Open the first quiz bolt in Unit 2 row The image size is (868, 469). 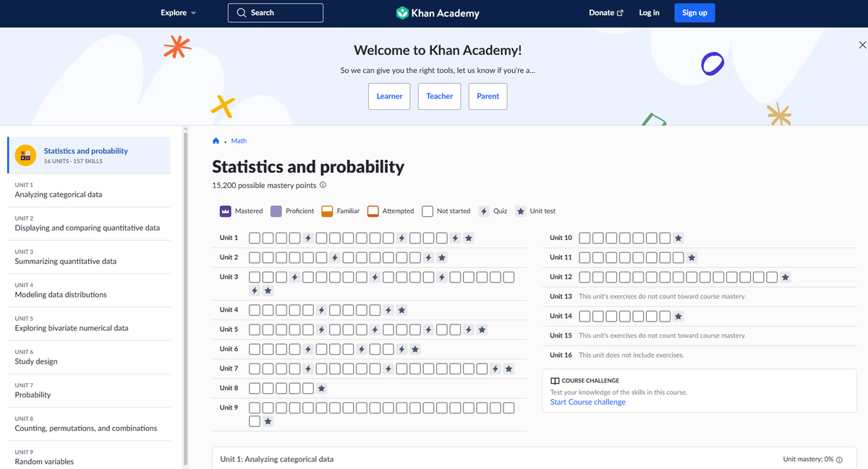coord(335,257)
